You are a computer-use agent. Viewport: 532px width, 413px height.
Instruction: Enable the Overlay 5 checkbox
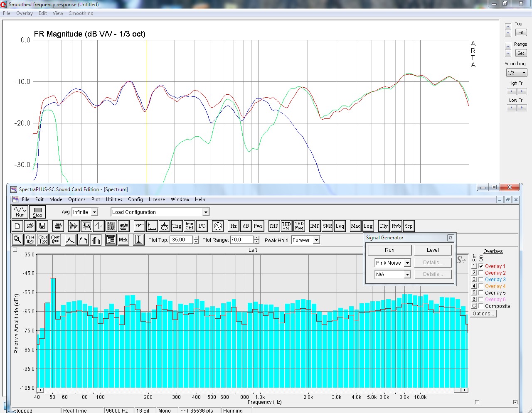click(481, 293)
